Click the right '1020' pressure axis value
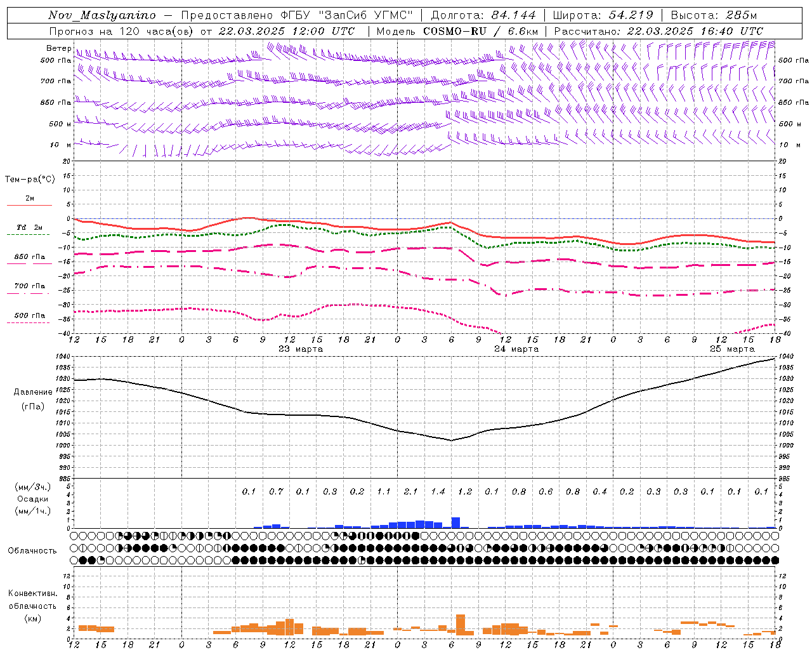812x650 pixels. coord(786,401)
